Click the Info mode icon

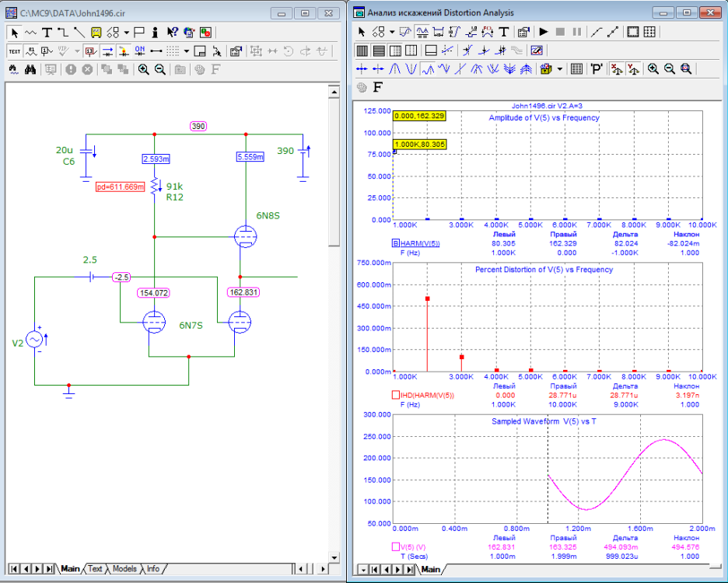point(156,33)
